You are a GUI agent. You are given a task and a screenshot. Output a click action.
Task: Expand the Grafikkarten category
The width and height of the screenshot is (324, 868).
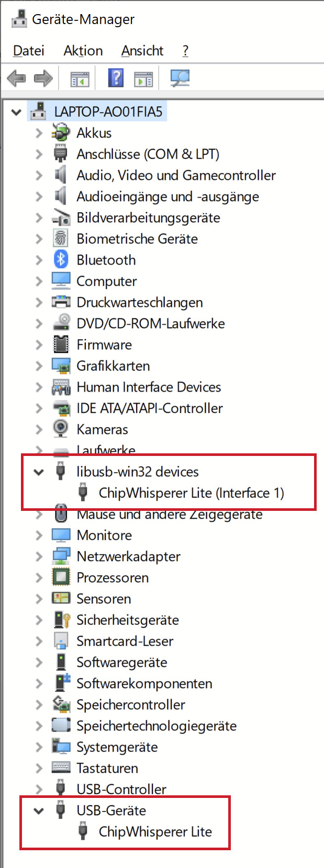tap(39, 366)
